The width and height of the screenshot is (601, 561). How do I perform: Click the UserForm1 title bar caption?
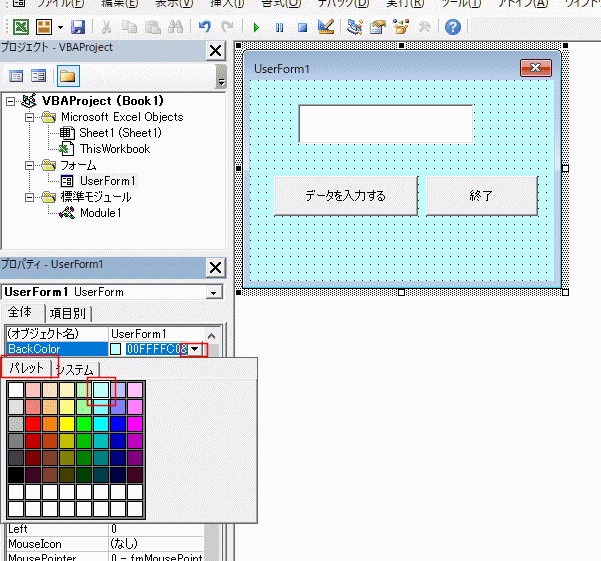282,69
